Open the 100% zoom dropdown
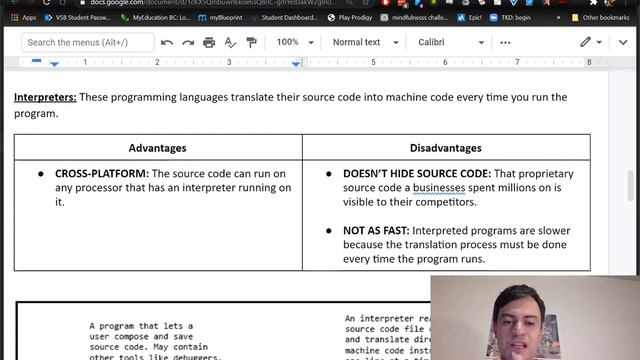The height and width of the screenshot is (360, 640). coord(295,42)
